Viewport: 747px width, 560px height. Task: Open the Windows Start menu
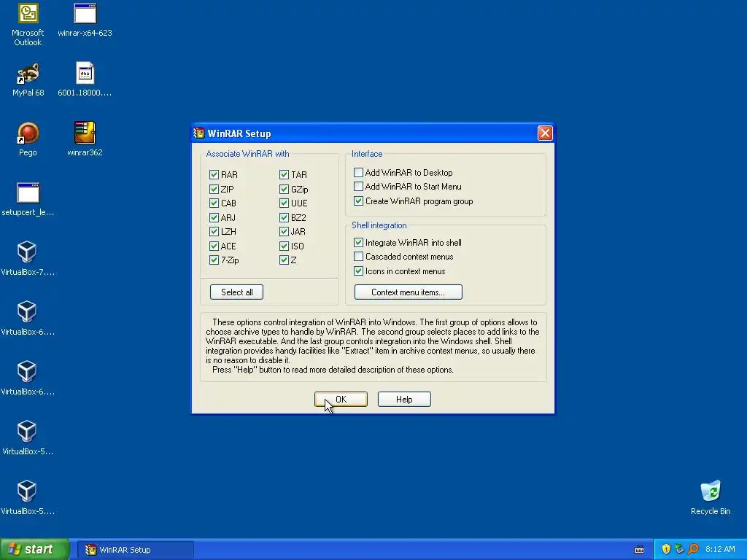click(34, 550)
